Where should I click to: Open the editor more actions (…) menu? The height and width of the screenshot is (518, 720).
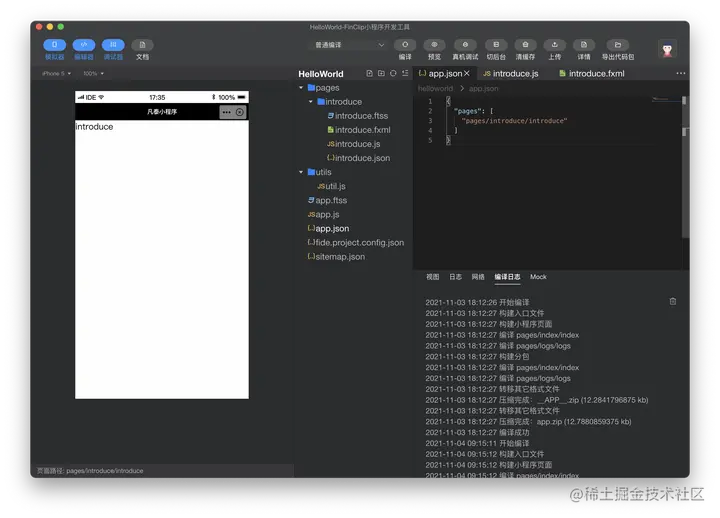[681, 73]
